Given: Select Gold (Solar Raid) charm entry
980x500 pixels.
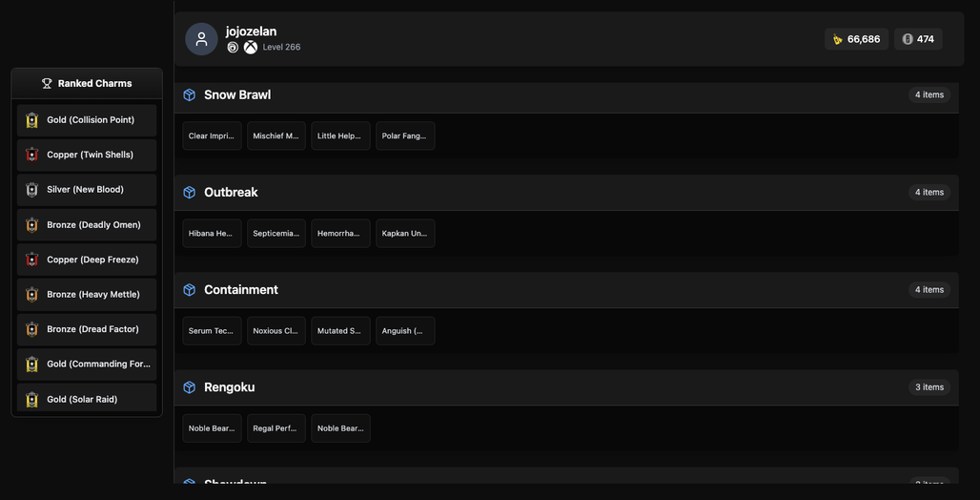Looking at the screenshot, I should [x=87, y=398].
